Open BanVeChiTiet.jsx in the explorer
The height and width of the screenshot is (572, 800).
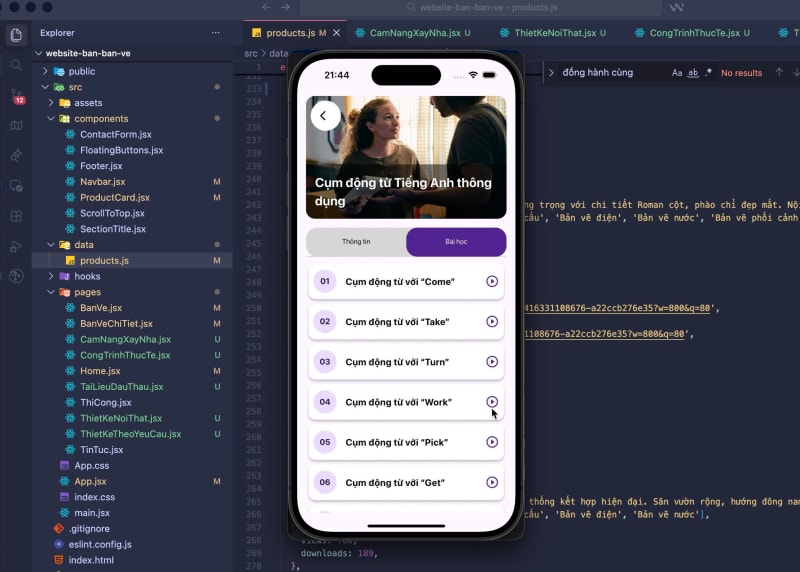click(116, 324)
